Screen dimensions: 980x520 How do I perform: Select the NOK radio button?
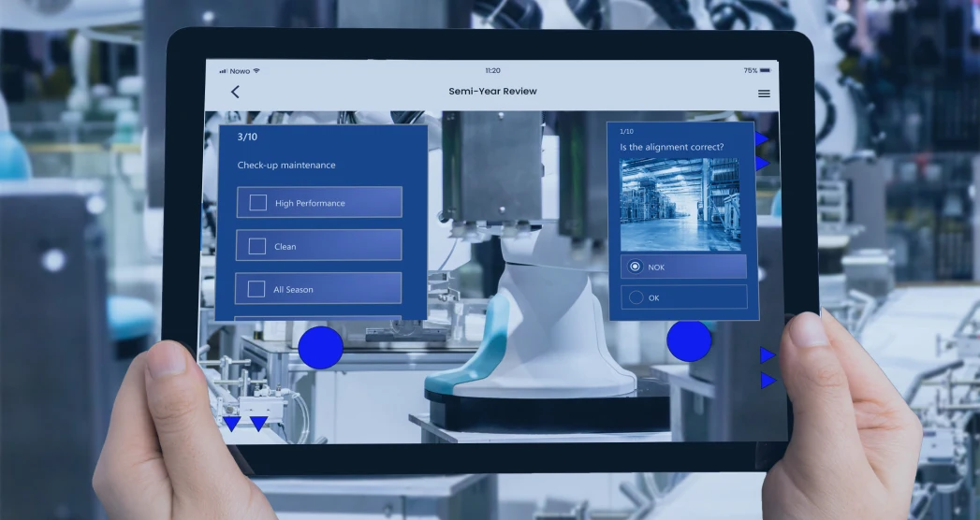pyautogui.click(x=635, y=267)
